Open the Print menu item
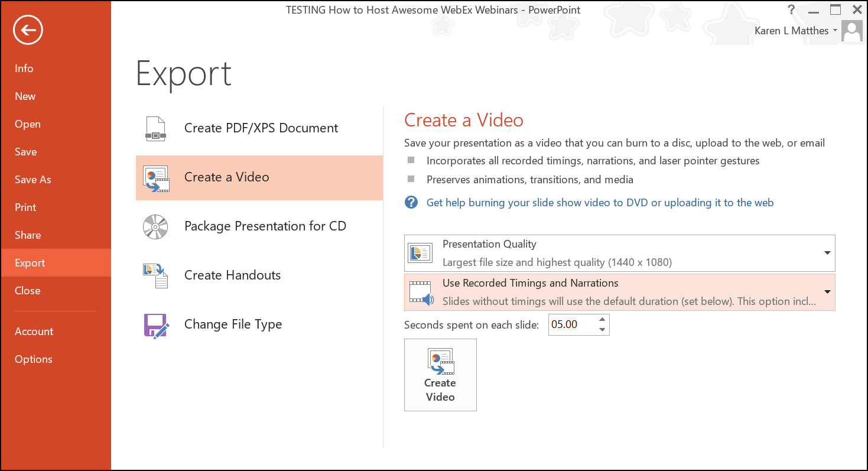The image size is (868, 471). tap(25, 207)
